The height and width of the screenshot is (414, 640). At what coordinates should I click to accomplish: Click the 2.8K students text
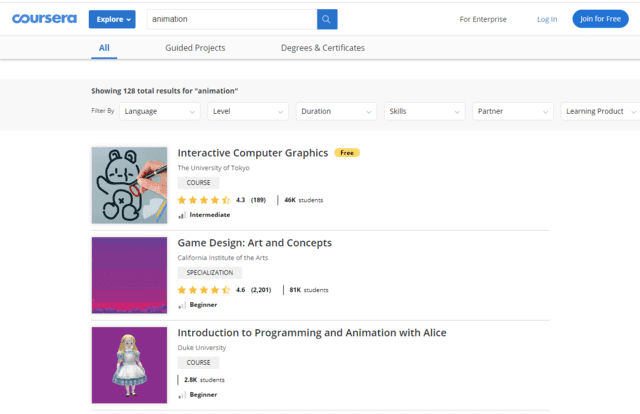(x=204, y=380)
